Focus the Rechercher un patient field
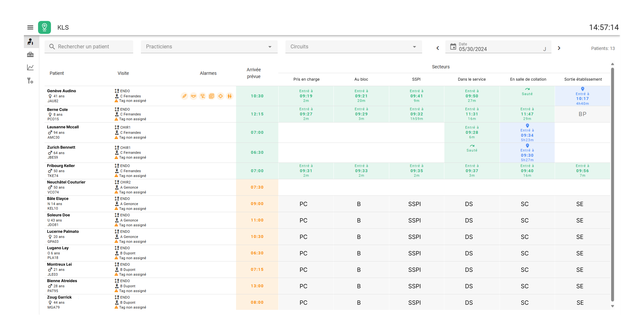Image resolution: width=644 pixels, height=335 pixels. [x=89, y=47]
